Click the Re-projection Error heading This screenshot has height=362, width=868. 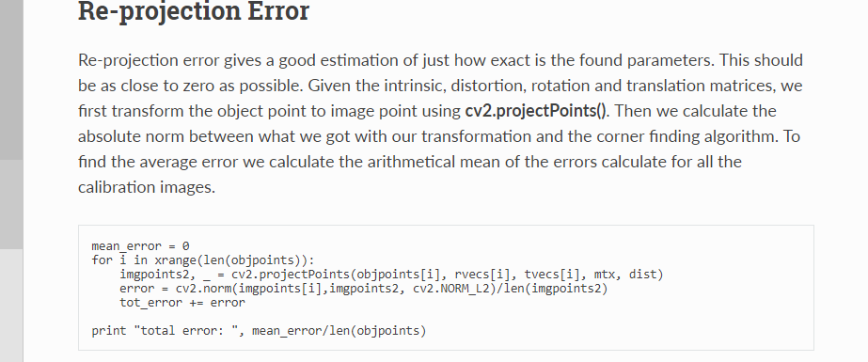coord(193,11)
